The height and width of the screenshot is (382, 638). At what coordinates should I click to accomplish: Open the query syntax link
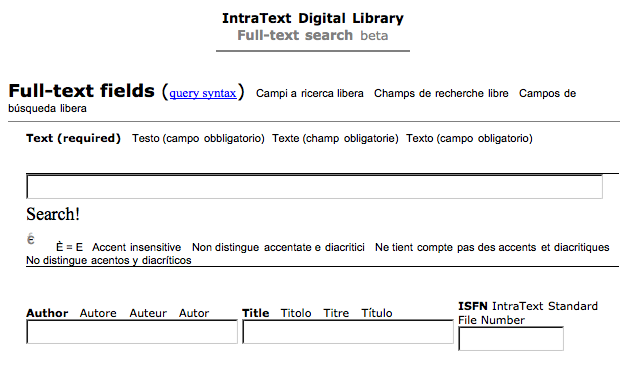click(x=203, y=93)
